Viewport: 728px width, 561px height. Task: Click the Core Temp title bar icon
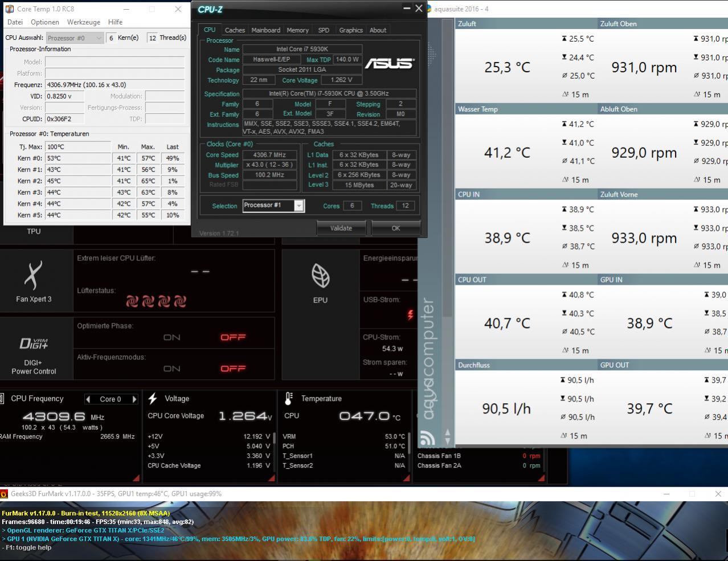coord(10,9)
